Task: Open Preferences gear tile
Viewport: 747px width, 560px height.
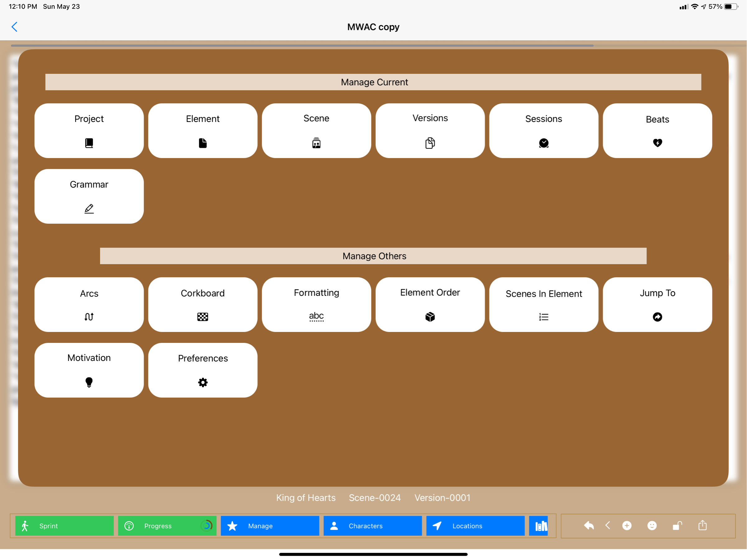Action: click(203, 370)
